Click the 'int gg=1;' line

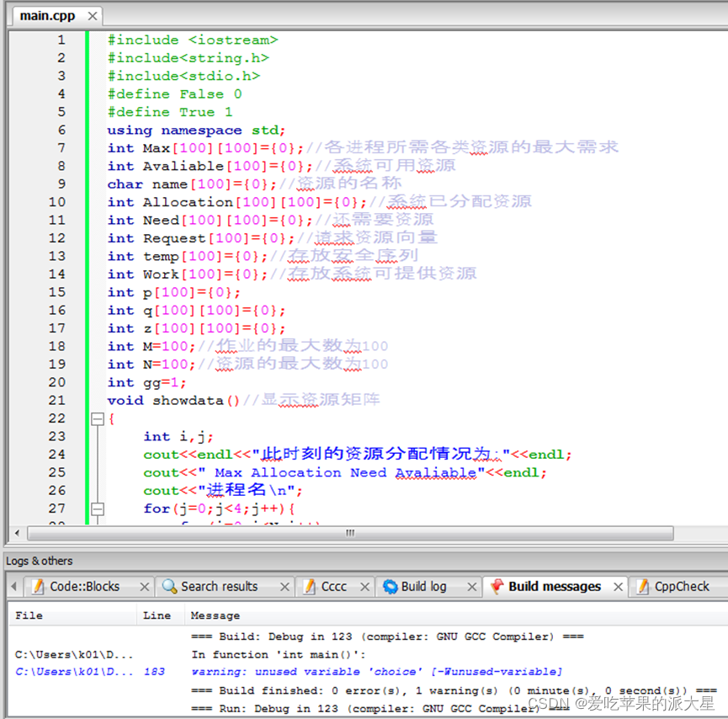(146, 383)
